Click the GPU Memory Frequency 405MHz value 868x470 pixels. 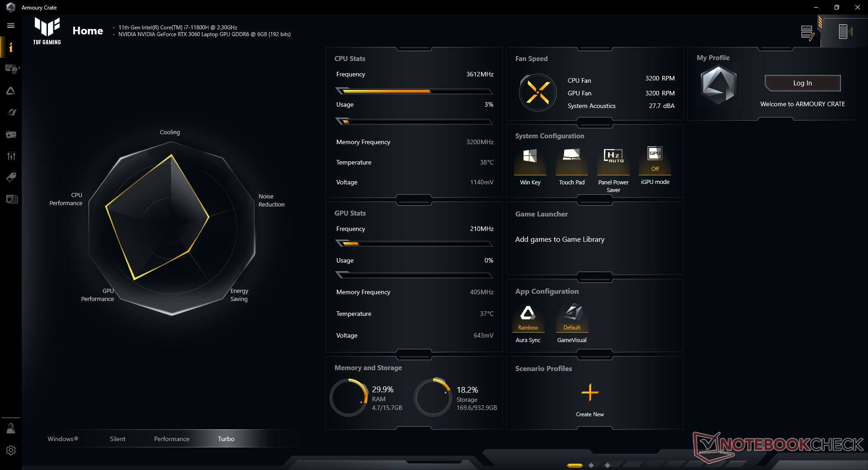pyautogui.click(x=481, y=292)
